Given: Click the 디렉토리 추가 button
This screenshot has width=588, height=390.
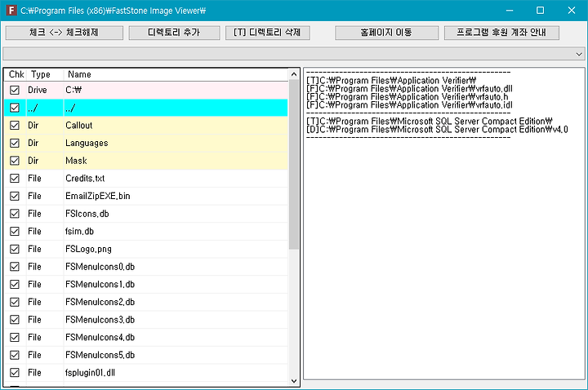Looking at the screenshot, I should click(x=174, y=33).
